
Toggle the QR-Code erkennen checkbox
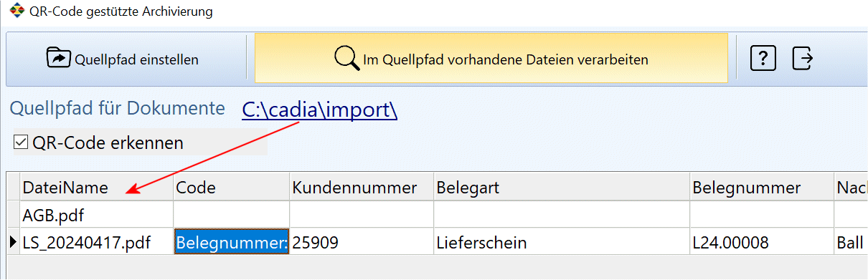(22, 143)
